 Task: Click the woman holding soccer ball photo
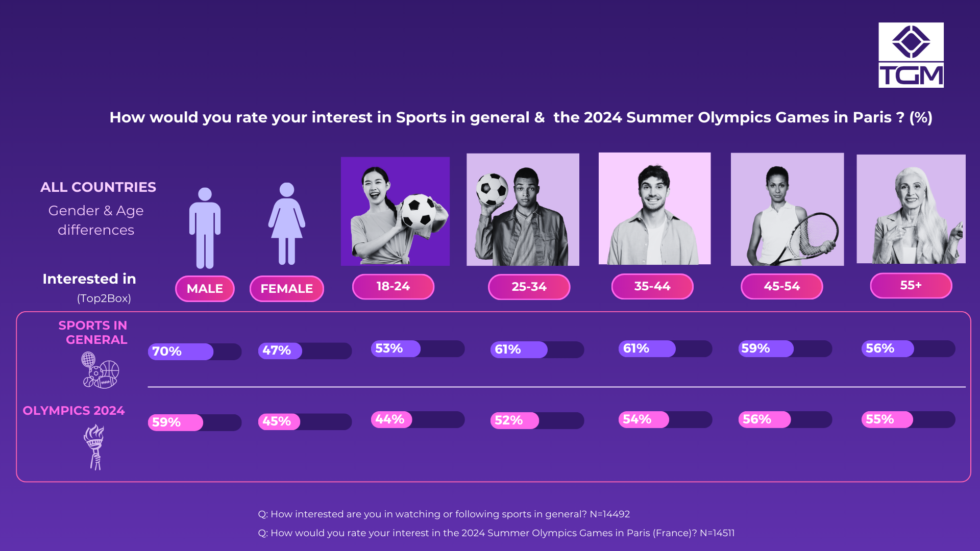click(395, 211)
